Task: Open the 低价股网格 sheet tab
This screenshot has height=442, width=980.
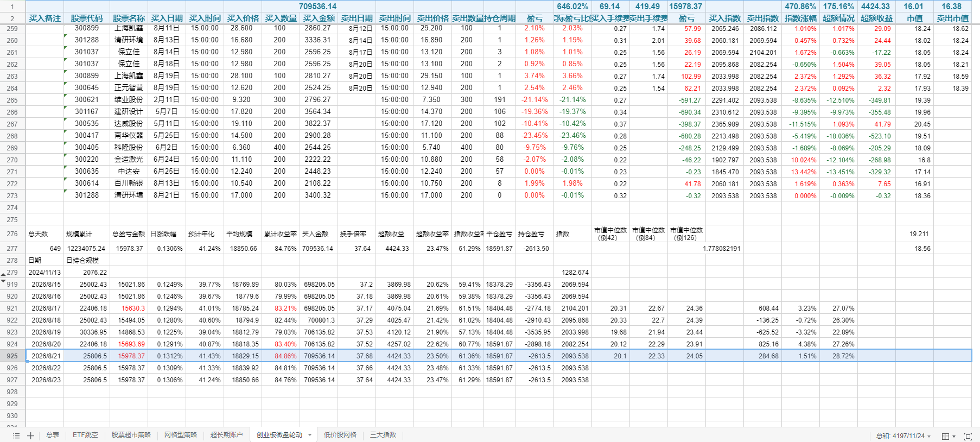Action: coord(340,435)
